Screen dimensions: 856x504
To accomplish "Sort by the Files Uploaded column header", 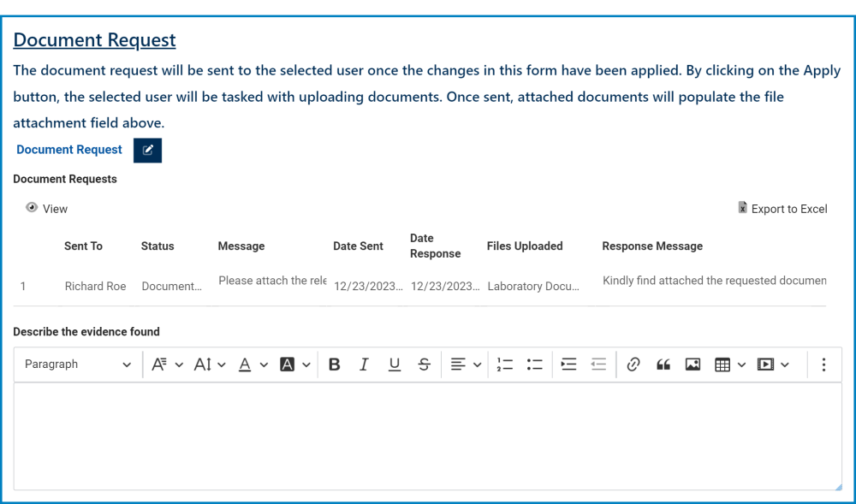I will 525,246.
